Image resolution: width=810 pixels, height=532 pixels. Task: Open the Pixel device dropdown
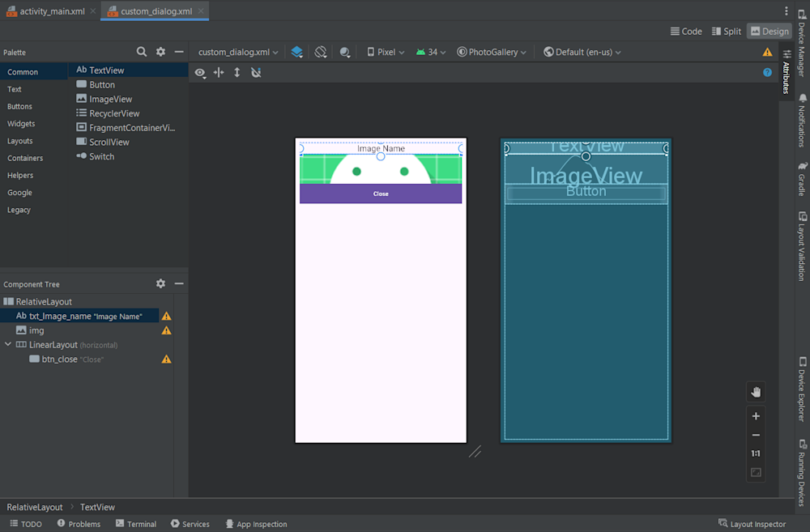386,52
